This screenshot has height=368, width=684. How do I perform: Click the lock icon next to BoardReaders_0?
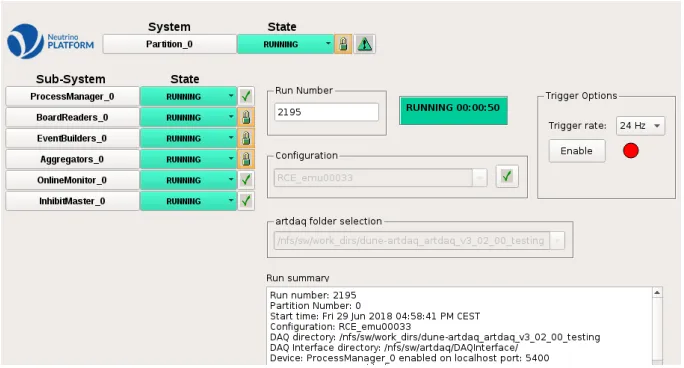point(246,117)
